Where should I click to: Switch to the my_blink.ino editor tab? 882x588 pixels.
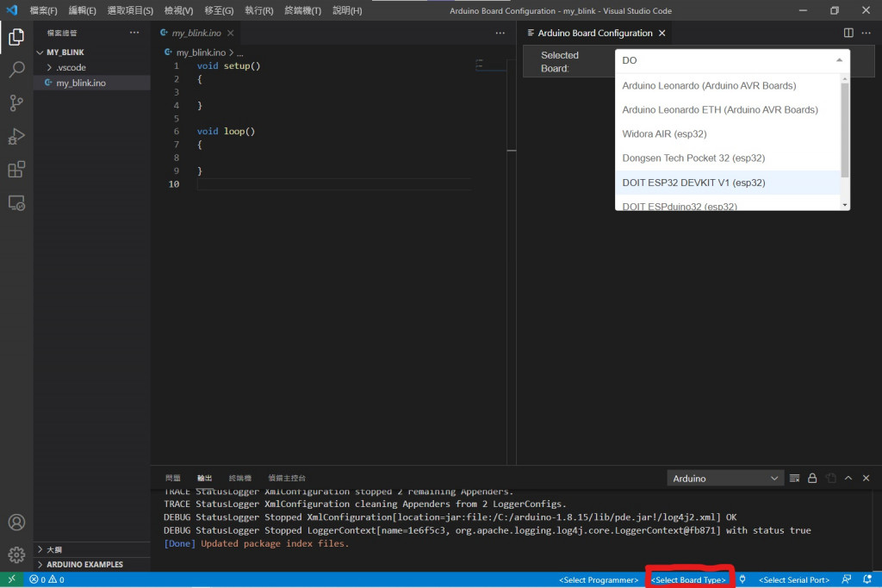click(x=196, y=34)
